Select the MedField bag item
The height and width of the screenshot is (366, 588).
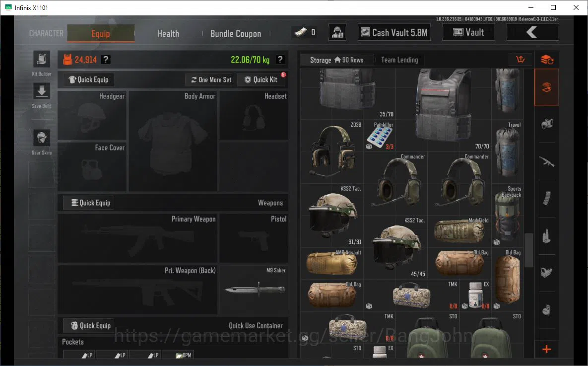point(459,231)
